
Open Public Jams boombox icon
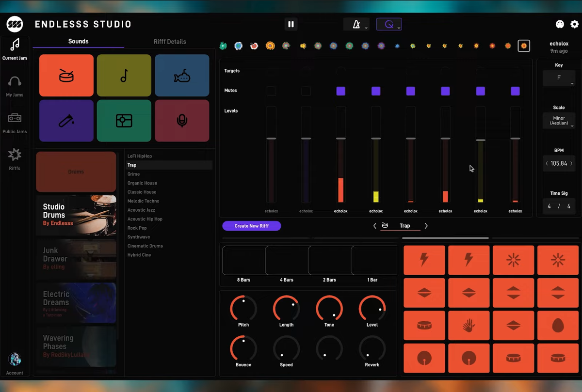[15, 122]
